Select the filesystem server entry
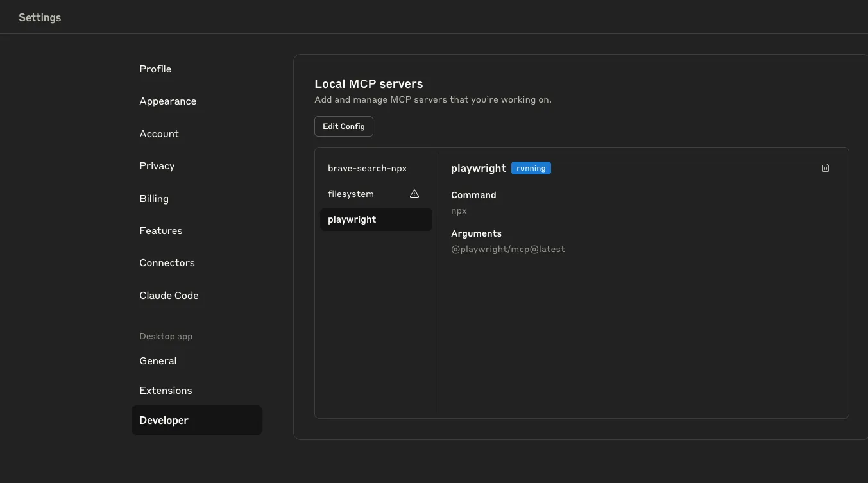Image resolution: width=868 pixels, height=483 pixels. click(x=351, y=194)
